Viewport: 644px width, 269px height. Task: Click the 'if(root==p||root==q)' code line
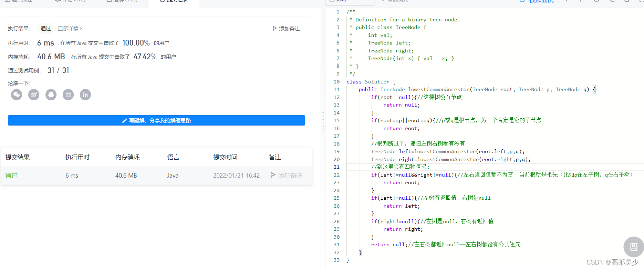coord(456,120)
